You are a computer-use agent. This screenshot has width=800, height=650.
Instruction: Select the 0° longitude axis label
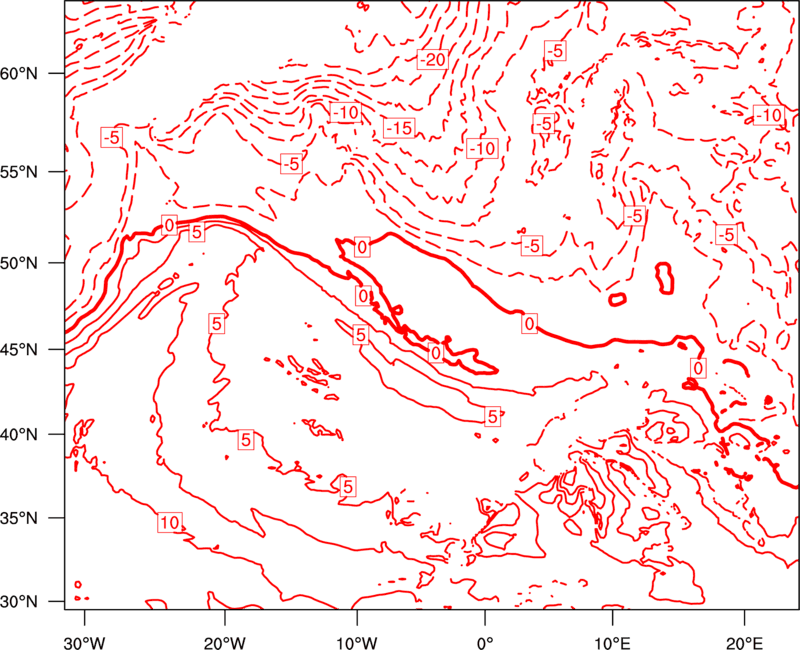click(x=485, y=642)
